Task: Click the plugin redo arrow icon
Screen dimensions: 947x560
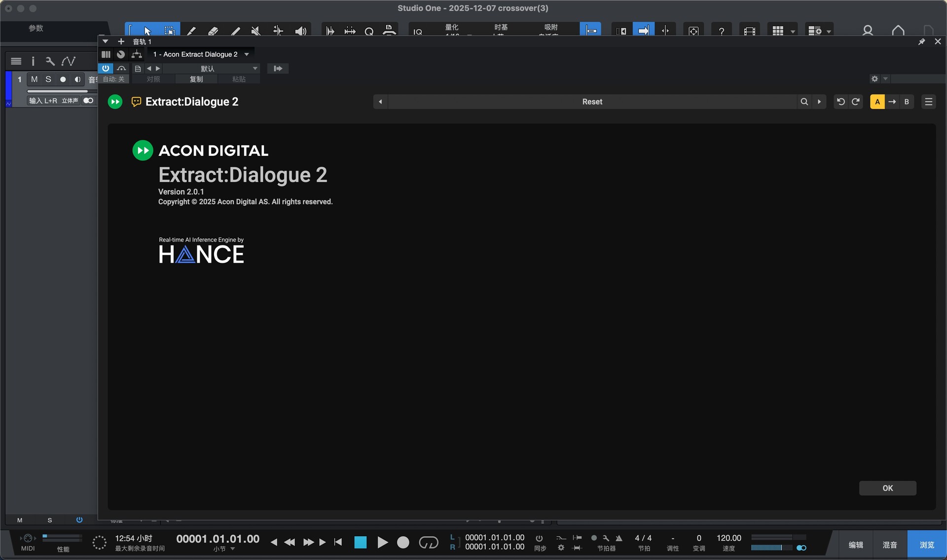Action: pyautogui.click(x=856, y=102)
